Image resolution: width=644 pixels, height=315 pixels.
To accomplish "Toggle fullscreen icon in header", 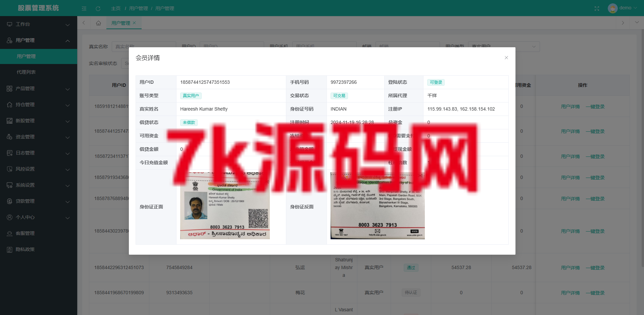I will coord(597,8).
